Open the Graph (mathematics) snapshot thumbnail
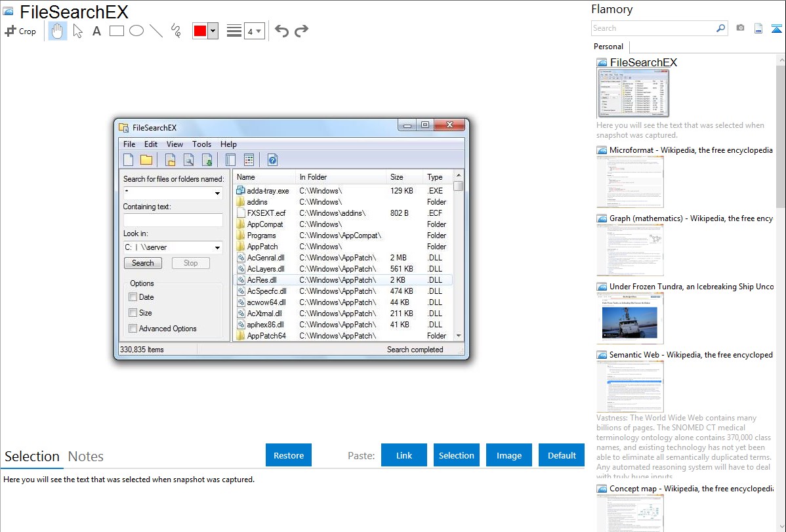The width and height of the screenshot is (786, 532). (630, 250)
